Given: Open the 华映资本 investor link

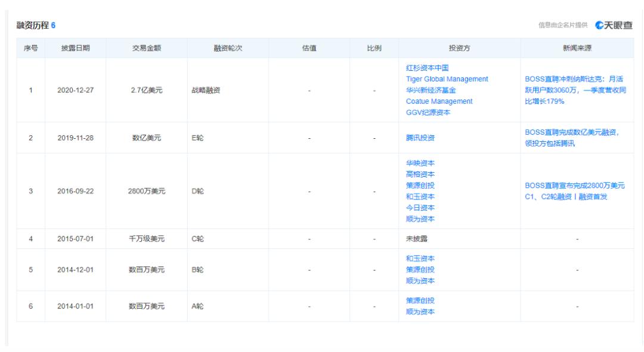Looking at the screenshot, I should coord(420,163).
